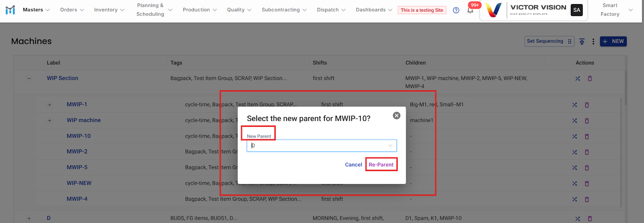Click the NEW machine button
Image resolution: width=644 pixels, height=223 pixels.
613,41
